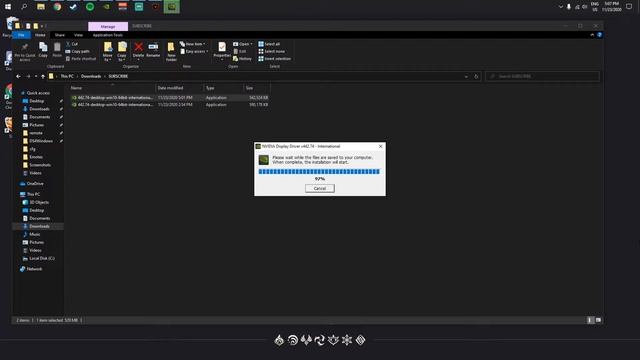Open recent locations dropdown arrow

36,76
